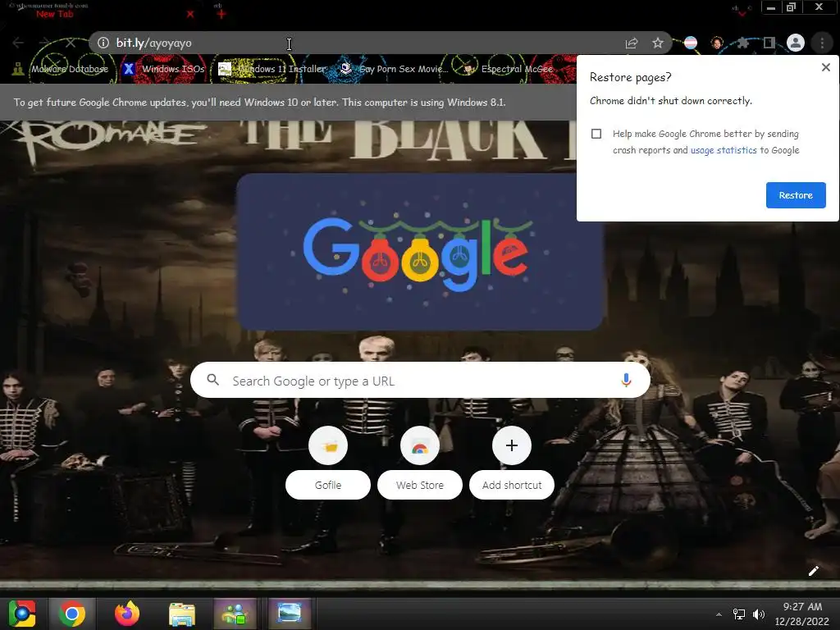Open File Explorer from the taskbar
Image resolution: width=840 pixels, height=630 pixels.
182,614
